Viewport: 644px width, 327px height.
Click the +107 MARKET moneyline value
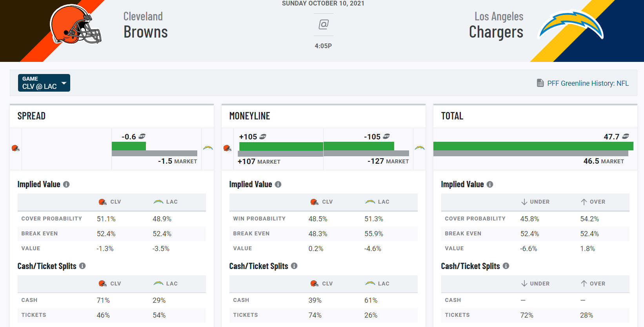tap(259, 161)
